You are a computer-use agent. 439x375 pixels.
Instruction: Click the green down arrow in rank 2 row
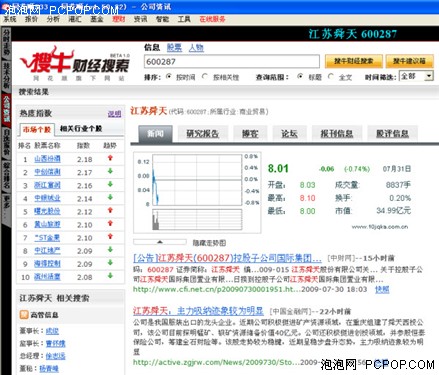pos(110,171)
